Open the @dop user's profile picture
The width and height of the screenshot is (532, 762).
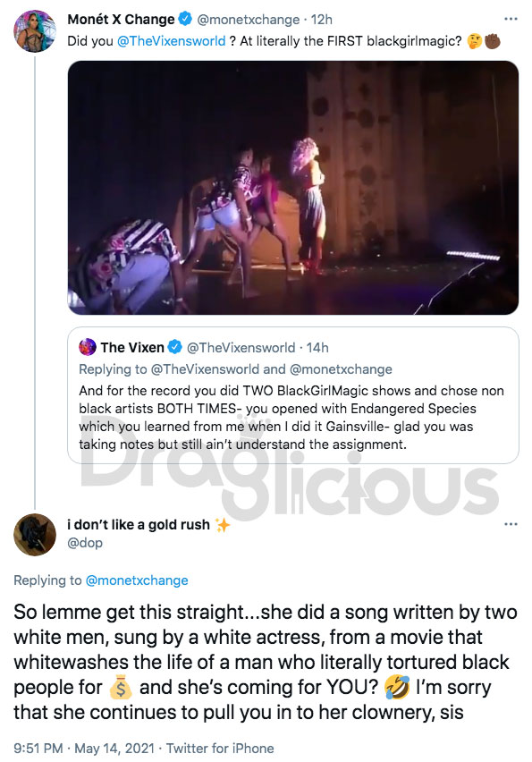[35, 534]
